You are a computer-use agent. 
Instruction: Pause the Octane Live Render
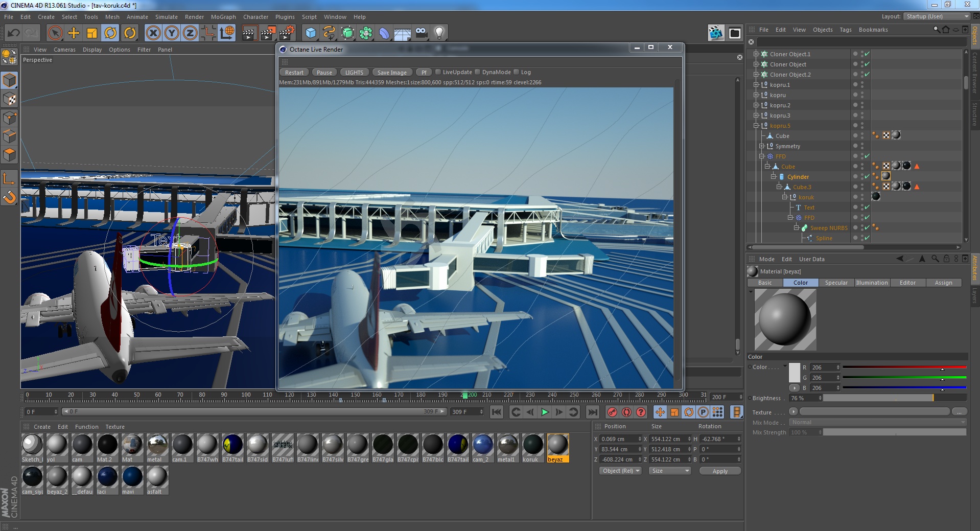coord(324,73)
